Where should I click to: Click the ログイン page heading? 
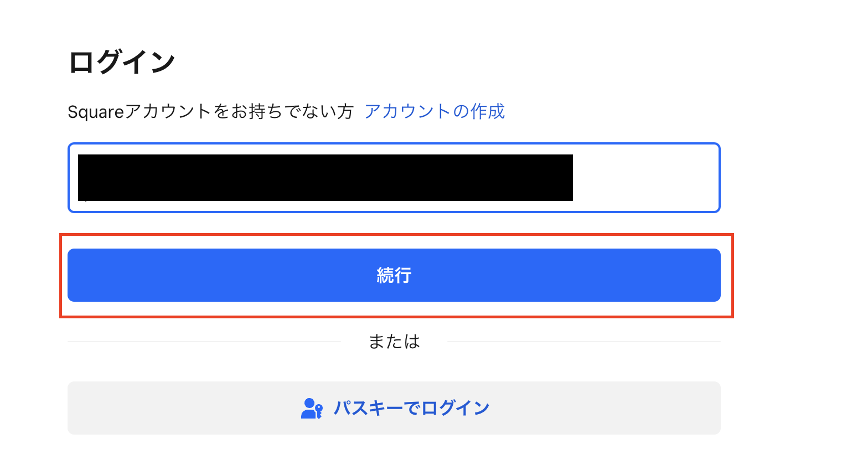tap(122, 61)
